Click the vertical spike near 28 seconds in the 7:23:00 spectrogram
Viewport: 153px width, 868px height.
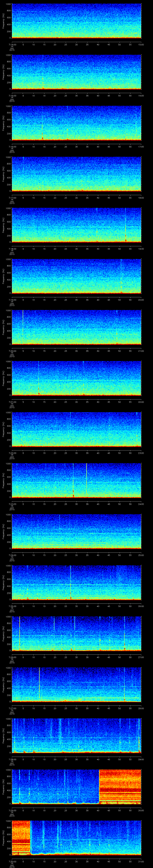(x=73, y=480)
